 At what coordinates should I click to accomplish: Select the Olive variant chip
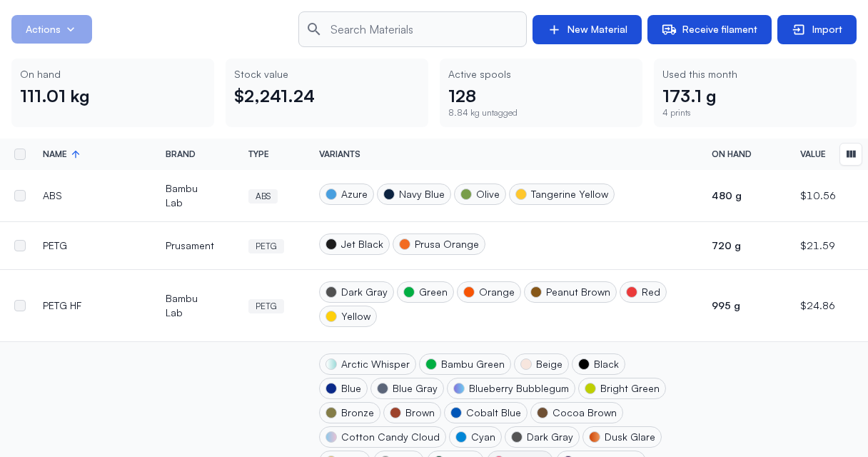click(x=480, y=194)
